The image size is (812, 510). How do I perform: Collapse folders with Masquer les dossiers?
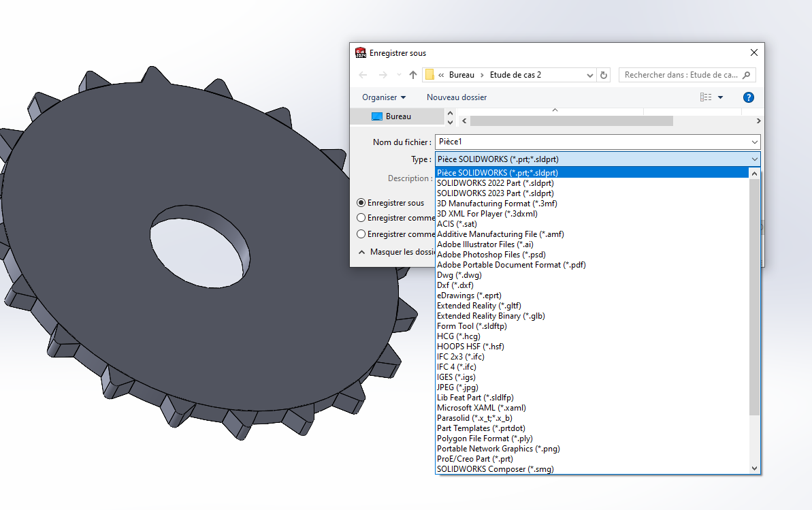click(397, 252)
